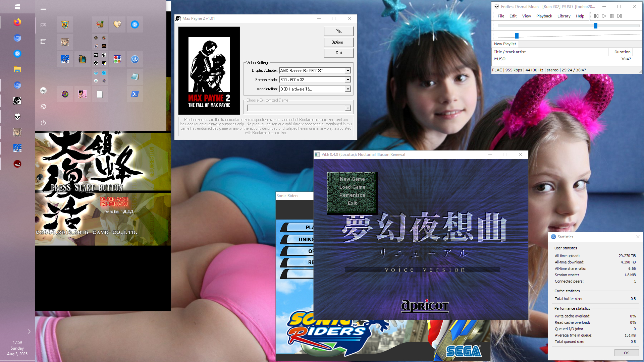This screenshot has width=644, height=362.
Task: Click the foobar2000 taskbar icon
Action: click(x=17, y=117)
